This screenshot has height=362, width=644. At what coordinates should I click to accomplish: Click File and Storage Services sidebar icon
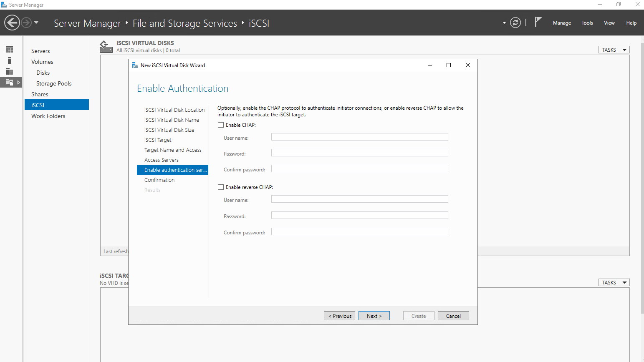coord(10,82)
